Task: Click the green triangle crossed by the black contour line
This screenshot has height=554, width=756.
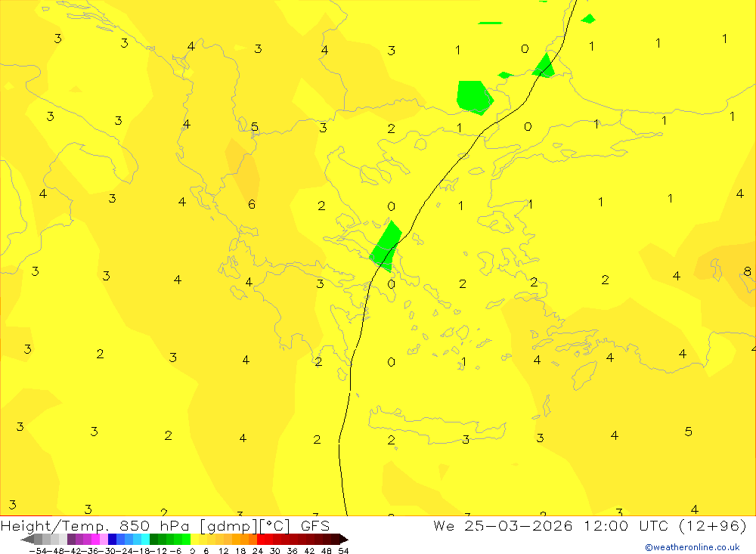Action: [544, 67]
